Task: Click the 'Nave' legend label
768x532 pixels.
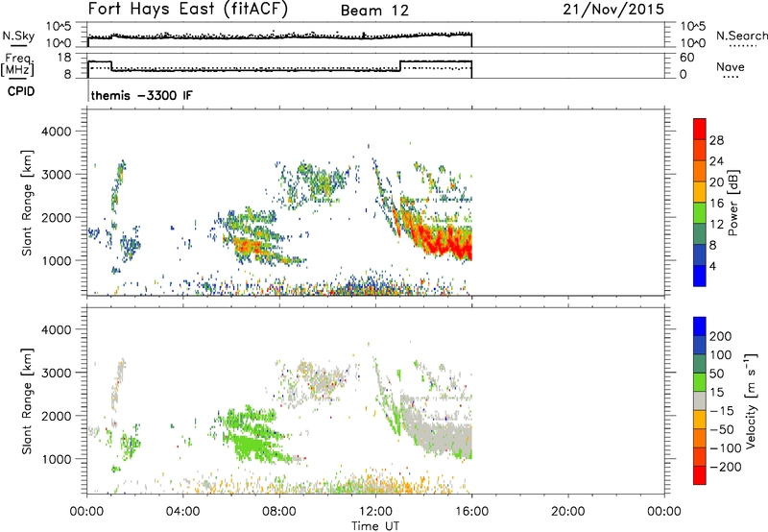Action: point(731,67)
